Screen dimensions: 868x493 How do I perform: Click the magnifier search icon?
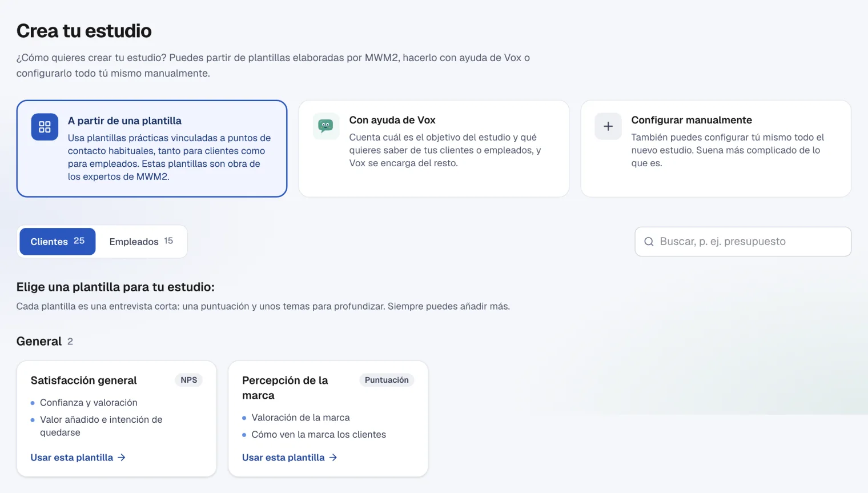pos(649,242)
